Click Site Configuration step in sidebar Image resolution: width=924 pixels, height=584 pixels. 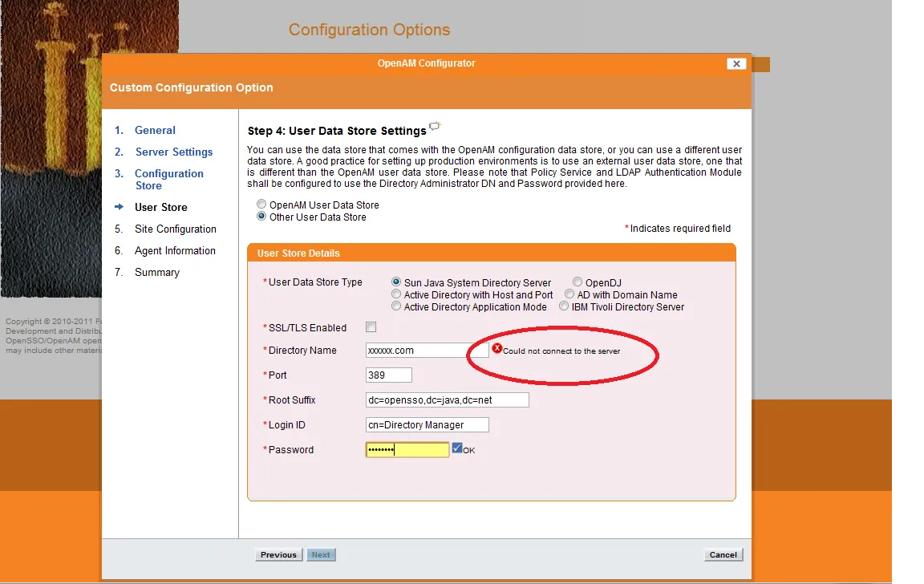point(175,229)
